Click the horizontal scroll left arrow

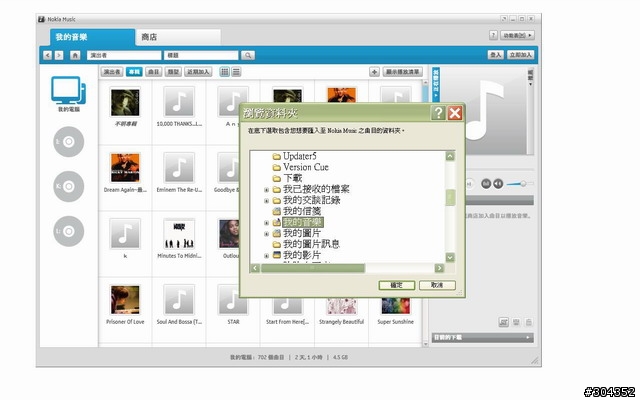(x=256, y=268)
